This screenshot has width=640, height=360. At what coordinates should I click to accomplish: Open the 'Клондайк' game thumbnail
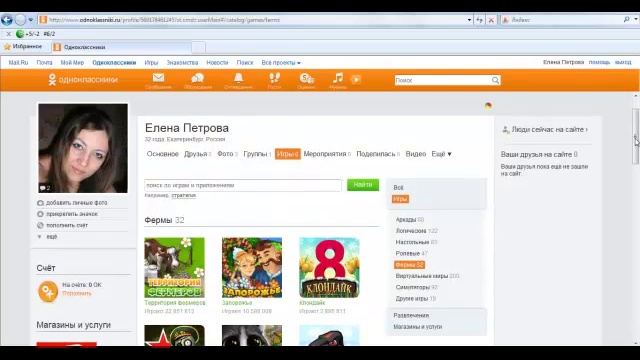tap(329, 268)
